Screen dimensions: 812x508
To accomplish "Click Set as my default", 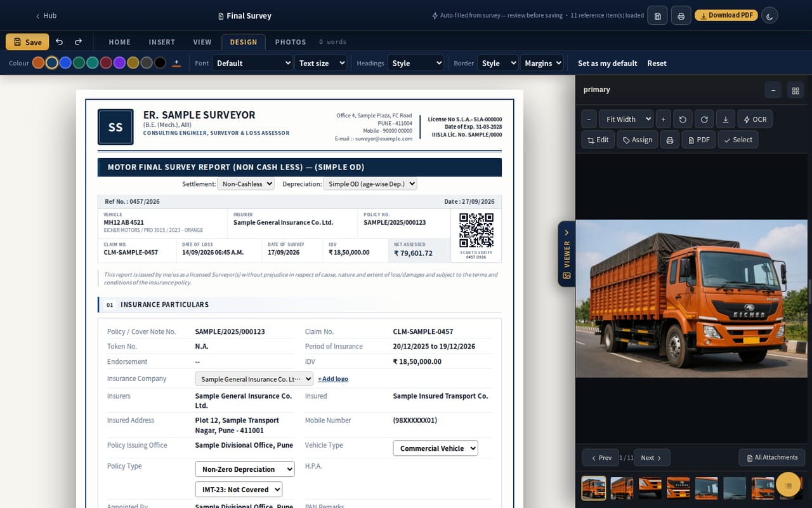I will [x=607, y=63].
